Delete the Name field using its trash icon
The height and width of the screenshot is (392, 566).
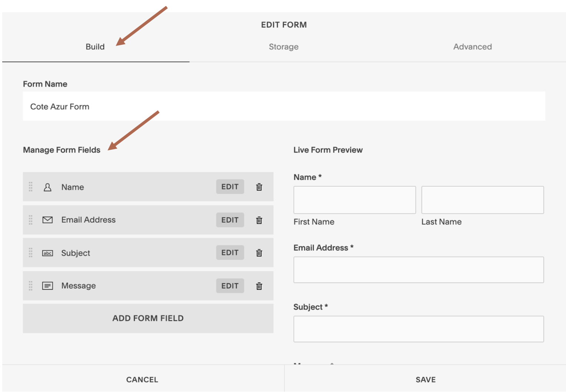[x=259, y=187]
